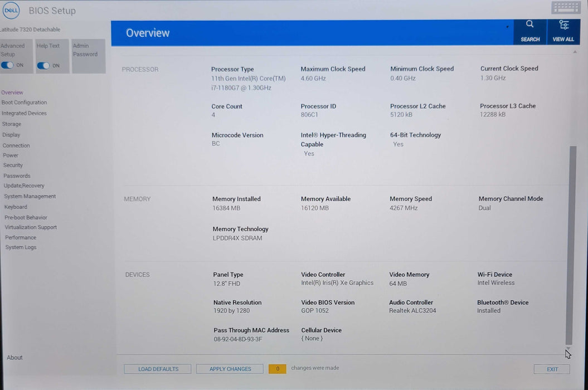Viewport: 588px width, 390px height.
Task: Open Connection settings
Action: [16, 145]
